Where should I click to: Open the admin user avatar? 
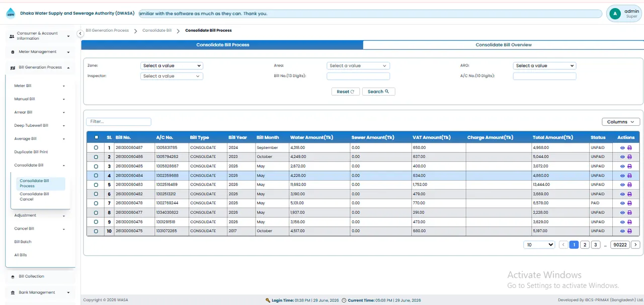point(614,14)
